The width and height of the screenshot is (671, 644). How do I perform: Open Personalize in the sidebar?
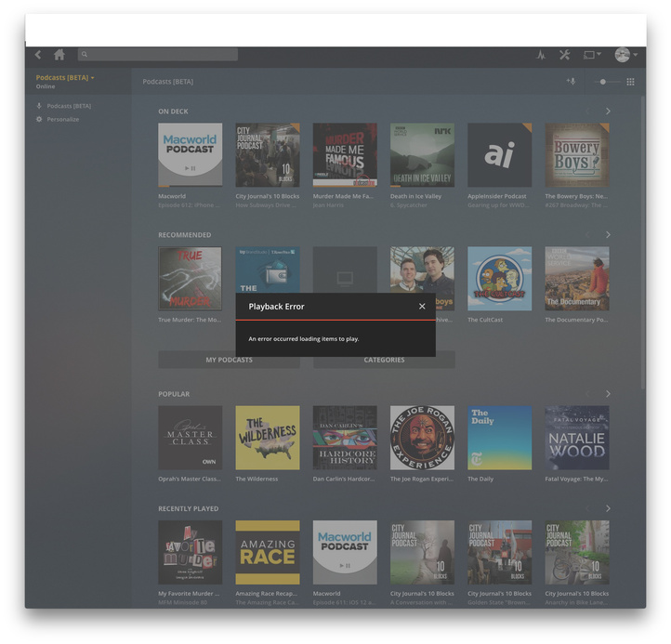63,119
